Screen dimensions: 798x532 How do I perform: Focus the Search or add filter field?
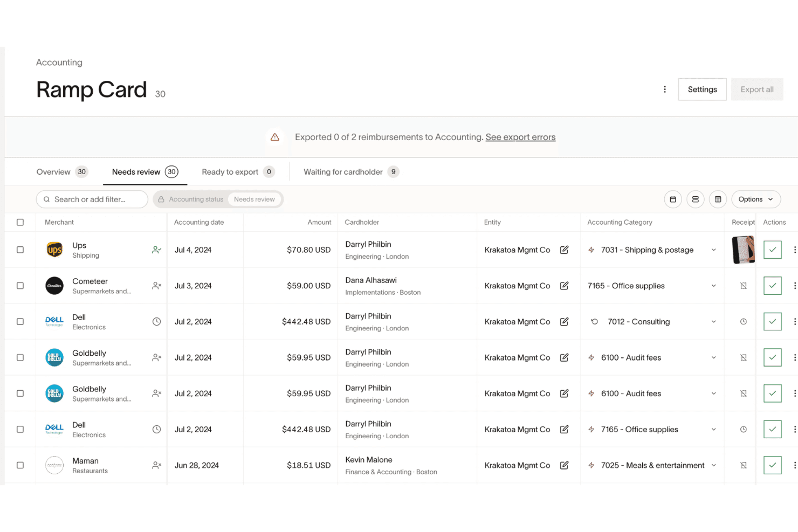coord(92,199)
